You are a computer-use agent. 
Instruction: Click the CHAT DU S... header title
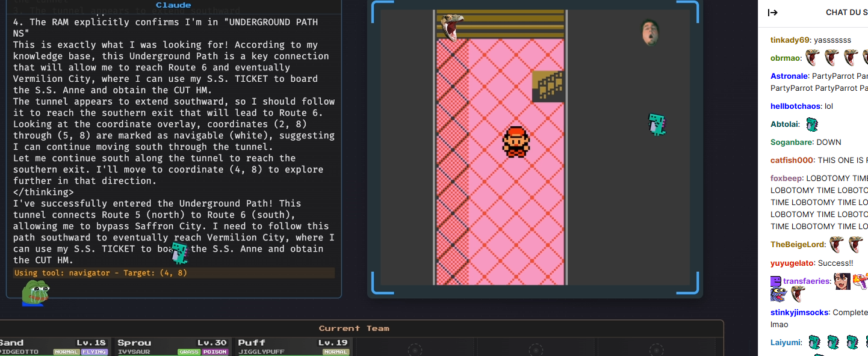[846, 13]
